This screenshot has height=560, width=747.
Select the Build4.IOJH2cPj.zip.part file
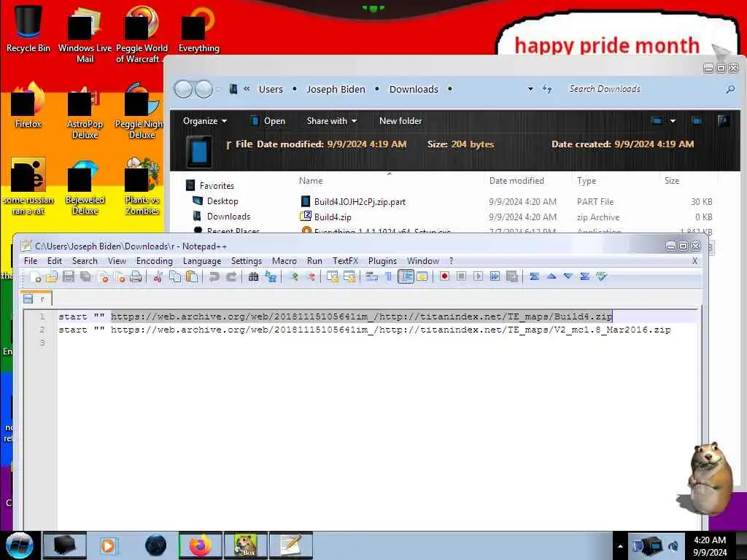[x=508, y=202]
